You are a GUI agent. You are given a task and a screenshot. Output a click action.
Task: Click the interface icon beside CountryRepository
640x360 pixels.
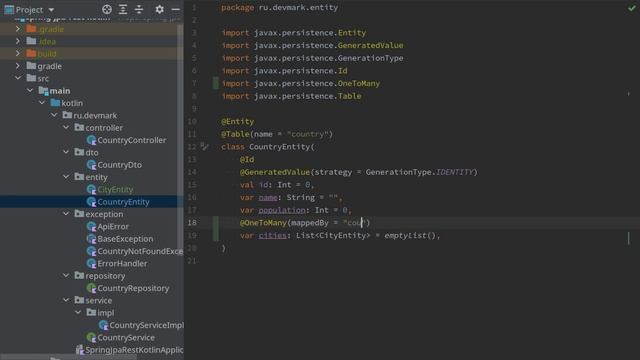[x=91, y=288]
